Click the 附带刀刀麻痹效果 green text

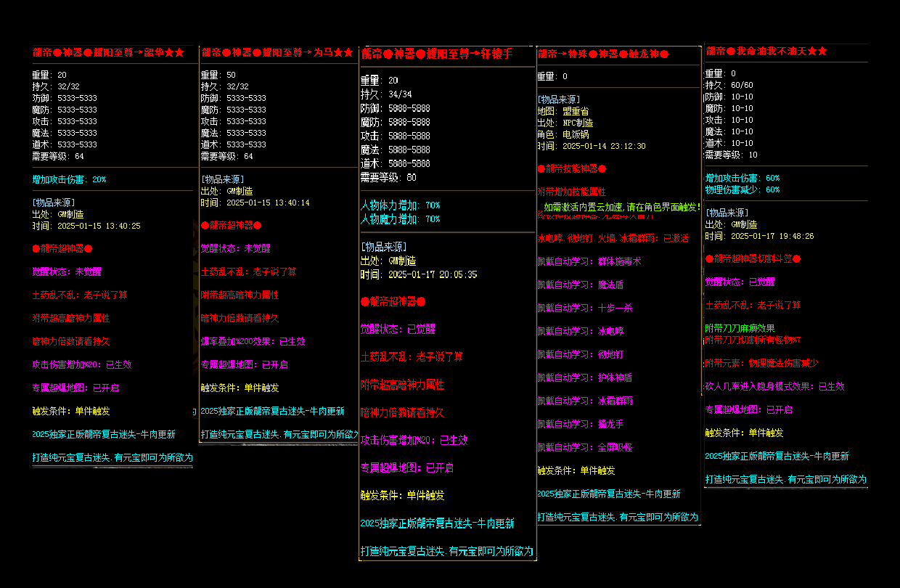tap(740, 328)
